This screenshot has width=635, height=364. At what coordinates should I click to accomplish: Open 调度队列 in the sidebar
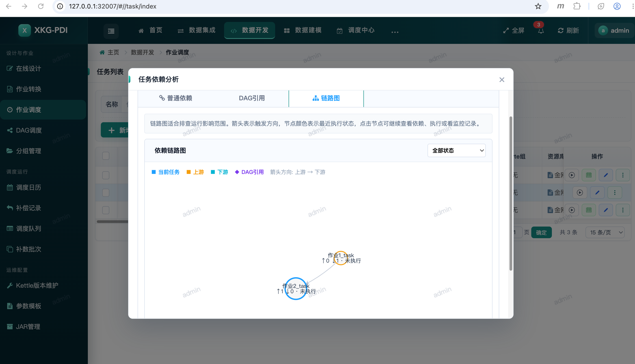43,229
